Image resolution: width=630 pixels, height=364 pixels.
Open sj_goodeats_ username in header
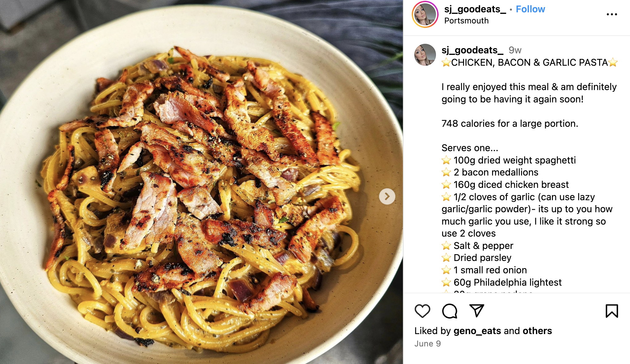pos(475,9)
